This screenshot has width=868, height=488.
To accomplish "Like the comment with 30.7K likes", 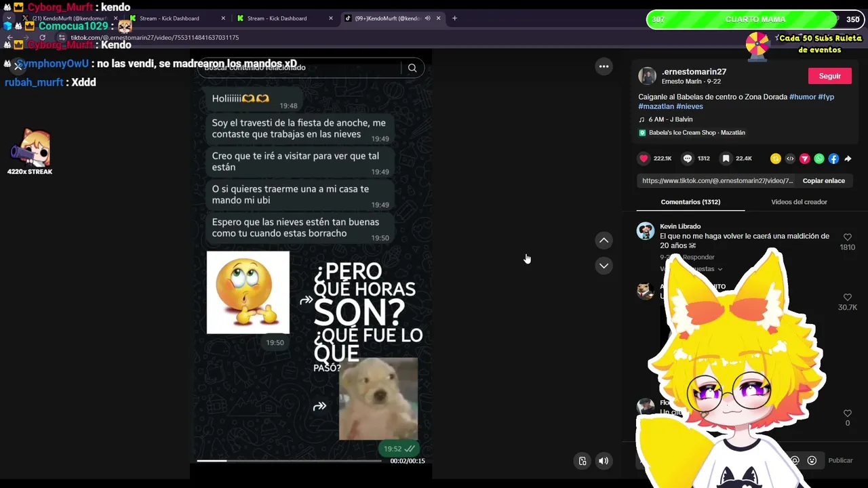I will (x=847, y=298).
